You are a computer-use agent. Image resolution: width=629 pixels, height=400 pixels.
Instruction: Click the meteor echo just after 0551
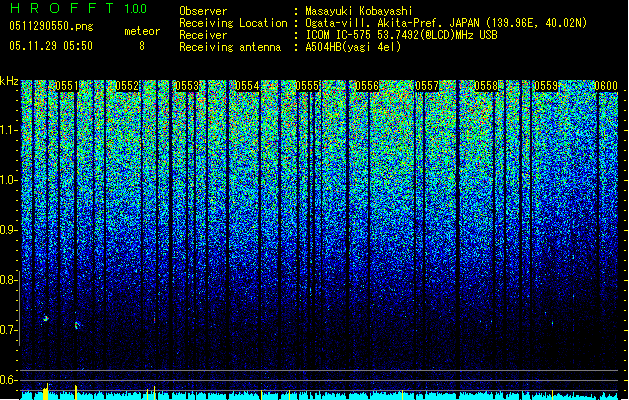click(77, 325)
